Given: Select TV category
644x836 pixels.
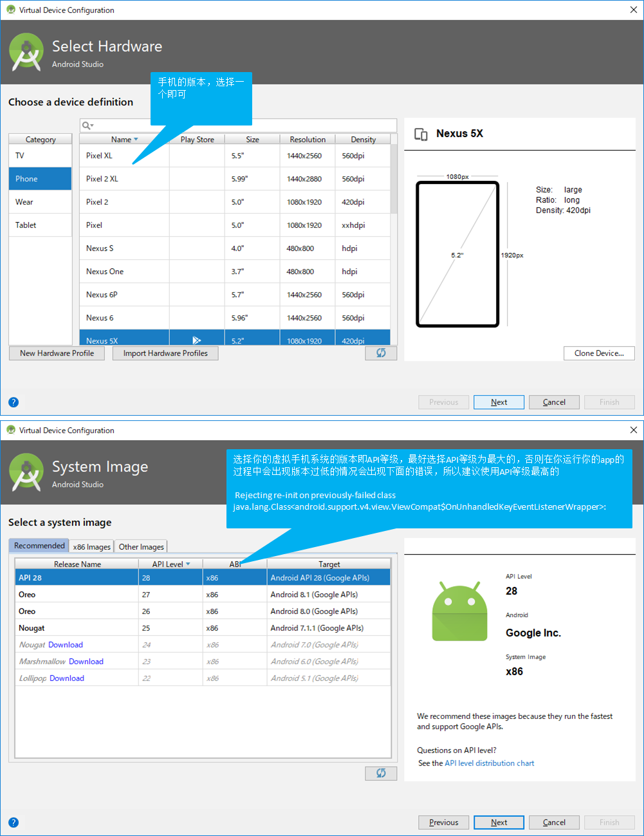Looking at the screenshot, I should [40, 156].
